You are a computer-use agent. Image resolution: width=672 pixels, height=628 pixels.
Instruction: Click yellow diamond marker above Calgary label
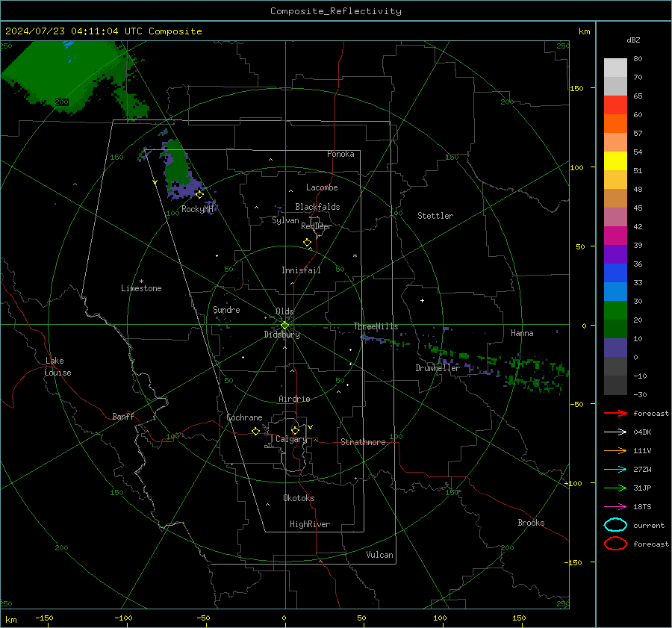click(295, 430)
